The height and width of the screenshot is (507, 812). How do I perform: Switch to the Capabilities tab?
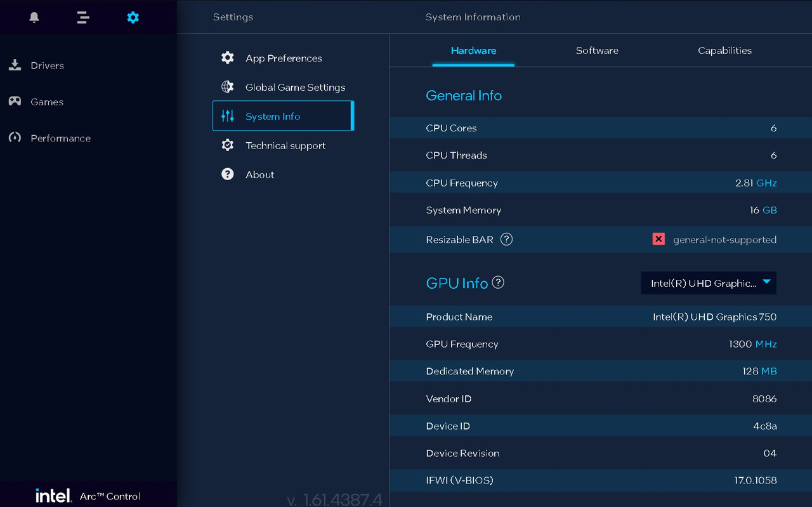tap(724, 51)
